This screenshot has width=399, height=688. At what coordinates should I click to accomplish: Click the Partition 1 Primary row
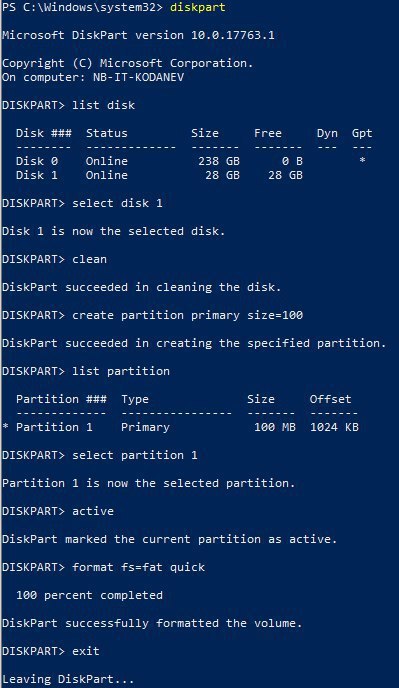pos(180,427)
